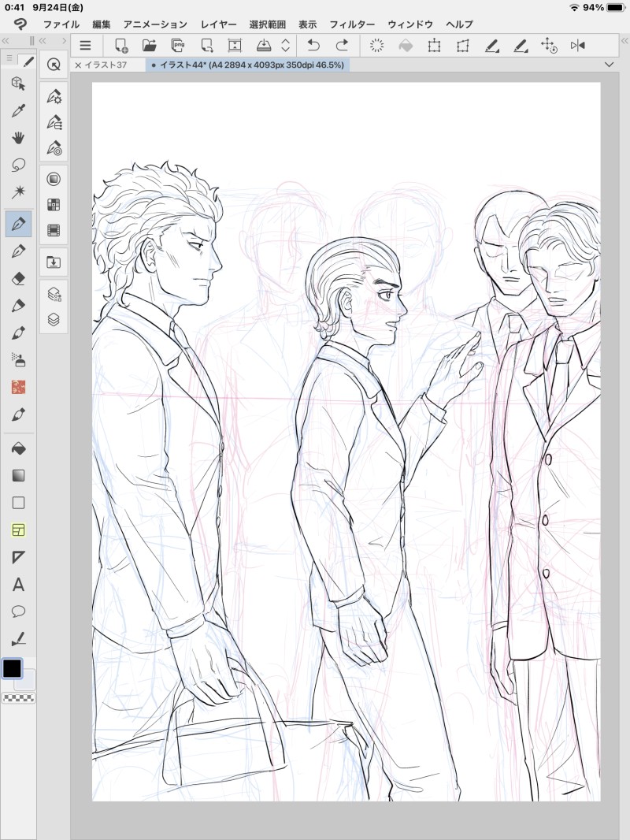The image size is (630, 840).
Task: Click the flip horizontal icon in command bar
Action: click(x=577, y=46)
